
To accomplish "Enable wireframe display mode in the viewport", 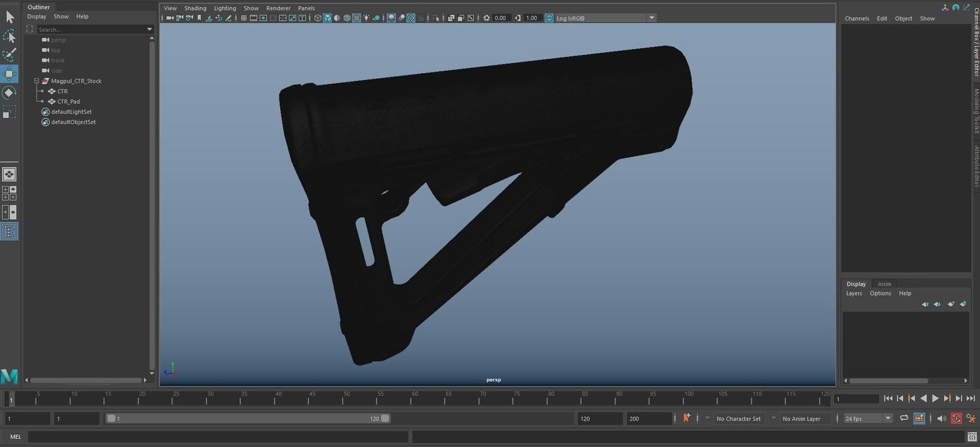I will click(317, 18).
